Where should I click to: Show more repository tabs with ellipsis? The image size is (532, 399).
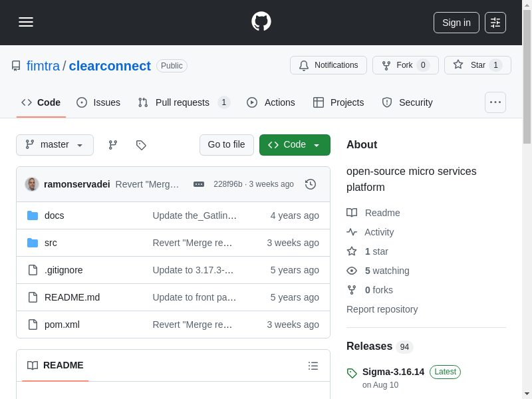pos(495,102)
